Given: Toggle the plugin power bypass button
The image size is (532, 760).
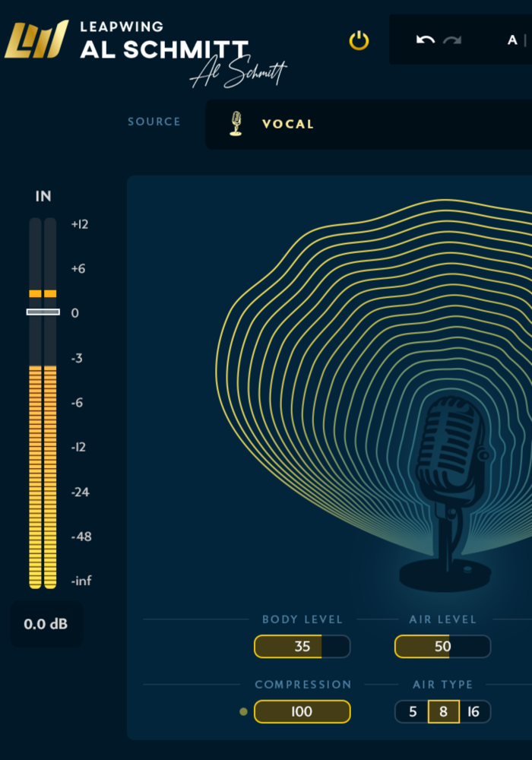Looking at the screenshot, I should pyautogui.click(x=359, y=40).
